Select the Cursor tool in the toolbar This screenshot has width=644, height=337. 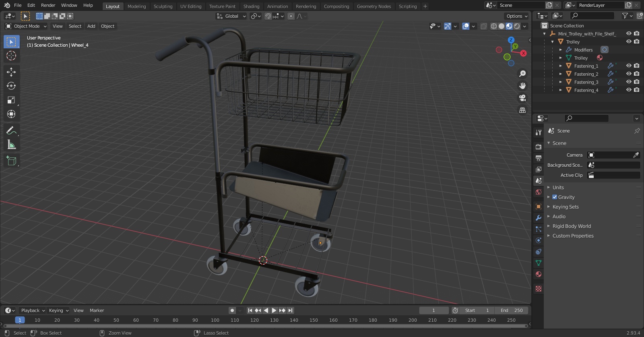coord(11,56)
